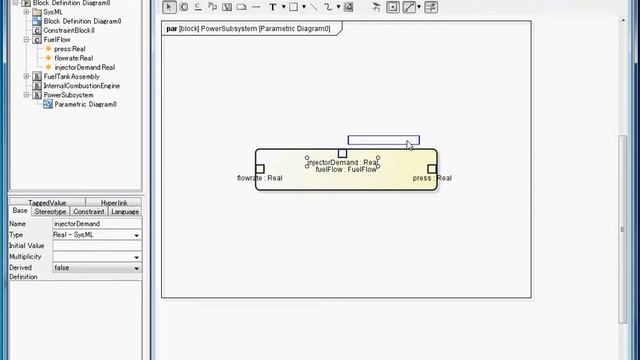Viewport: 640px width, 360px height.
Task: Open the Derived dropdown showing false
Action: [x=97, y=268]
